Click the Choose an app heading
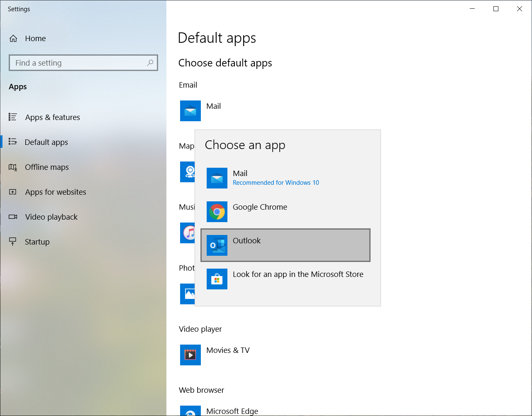The height and width of the screenshot is (416, 532). 245,145
